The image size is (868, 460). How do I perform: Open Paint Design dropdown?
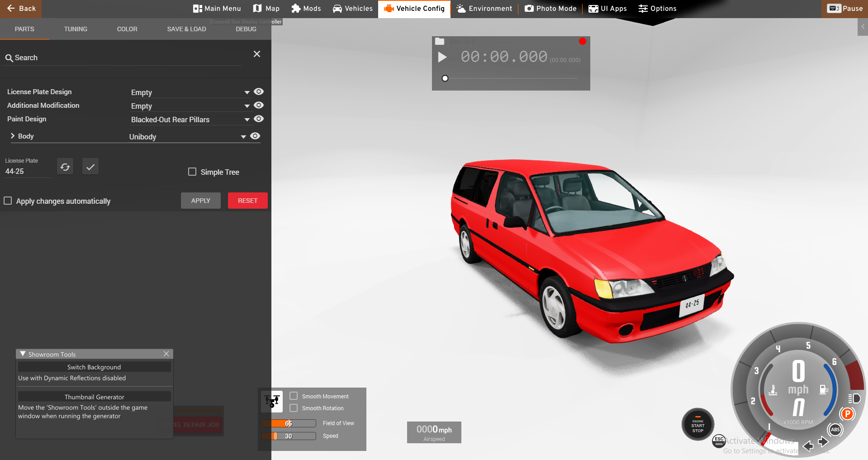[x=190, y=120]
